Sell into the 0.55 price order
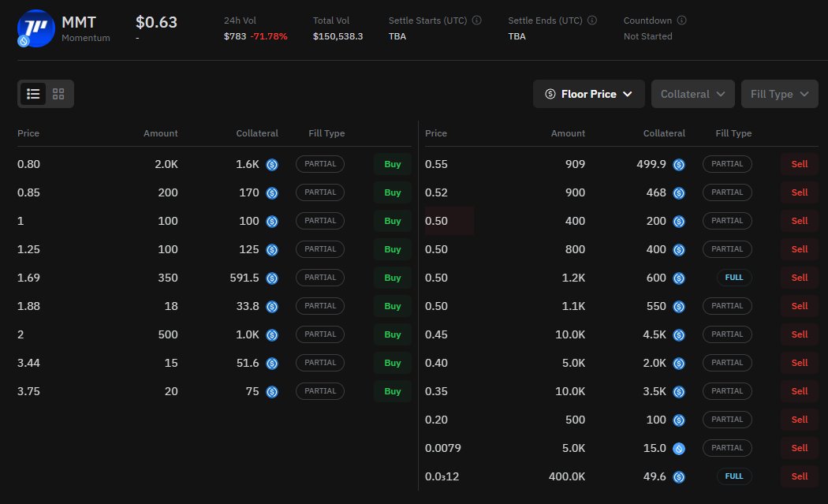Viewport: 828px width, 504px height. [x=800, y=164]
